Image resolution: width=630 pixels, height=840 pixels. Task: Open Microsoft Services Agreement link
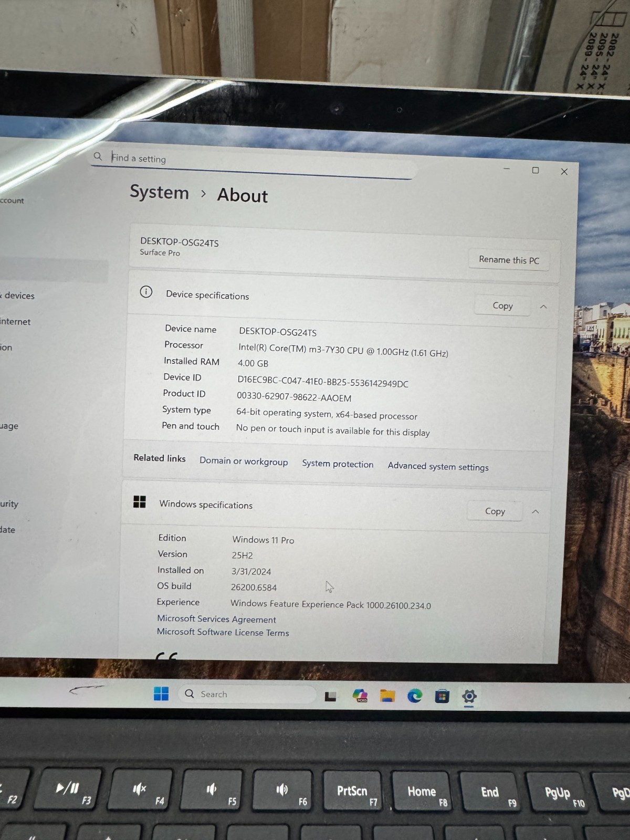(x=216, y=619)
